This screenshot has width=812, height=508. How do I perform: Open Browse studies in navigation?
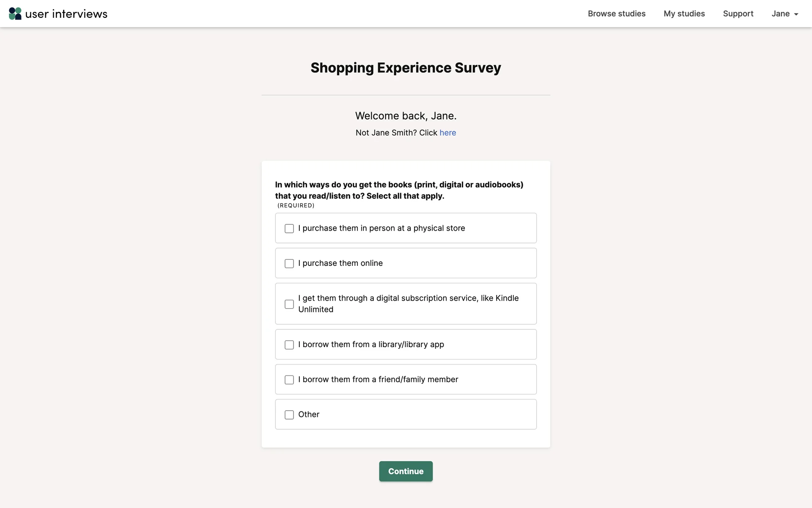click(616, 14)
